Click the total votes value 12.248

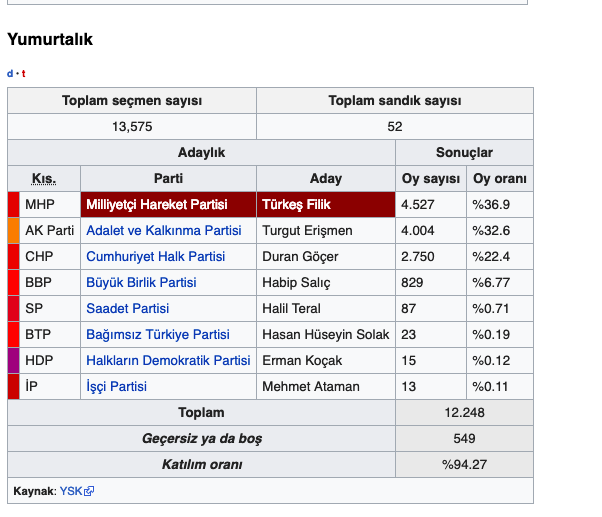click(x=464, y=413)
